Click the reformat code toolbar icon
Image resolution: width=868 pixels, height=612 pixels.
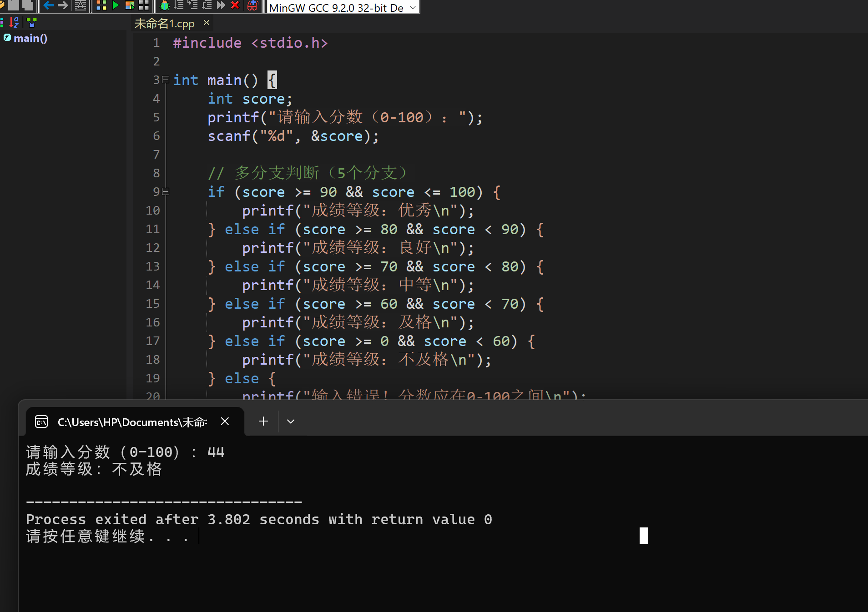click(81, 5)
